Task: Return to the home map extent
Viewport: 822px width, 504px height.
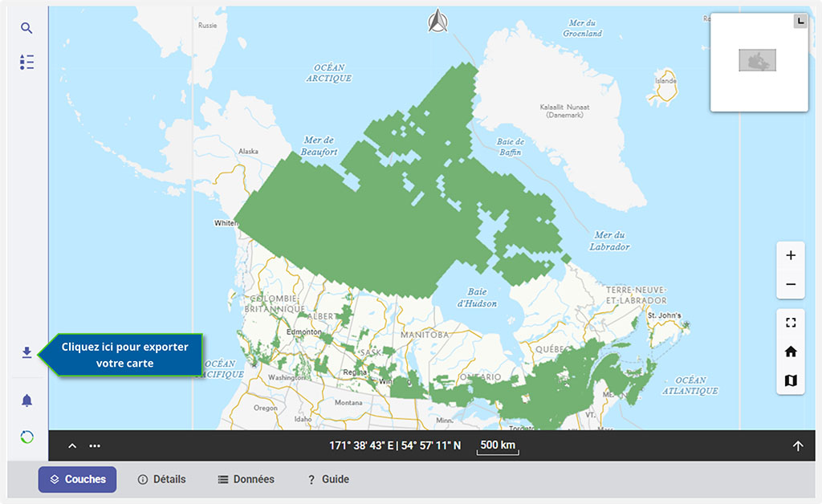Action: tap(791, 352)
